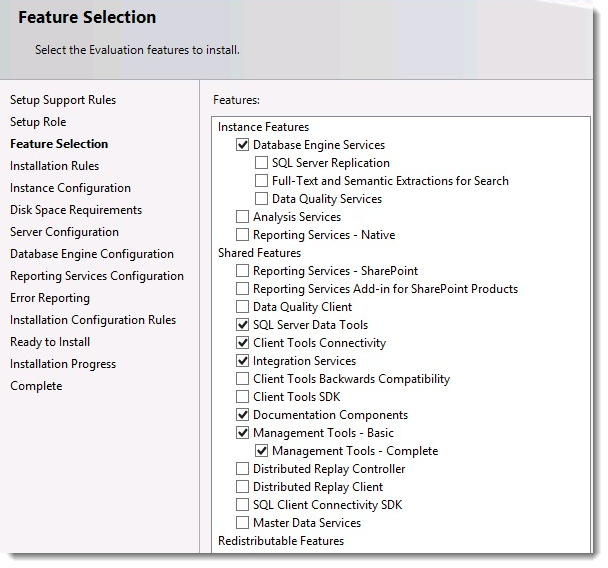Check Distributed Replay Controller
The width and height of the screenshot is (608, 568).
pos(242,469)
